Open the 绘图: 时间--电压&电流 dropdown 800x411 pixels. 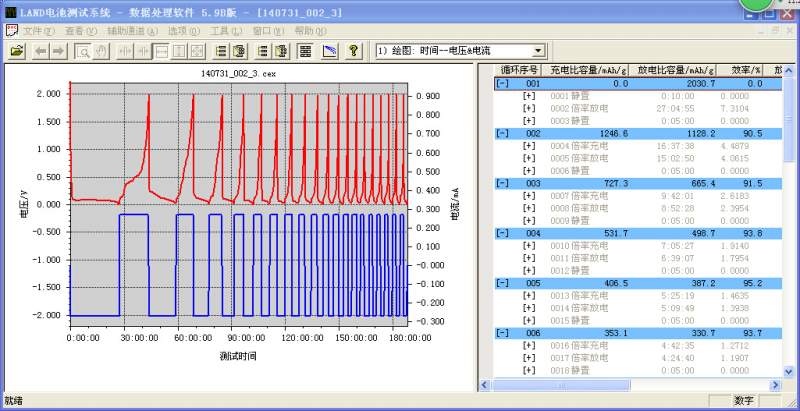click(x=538, y=51)
